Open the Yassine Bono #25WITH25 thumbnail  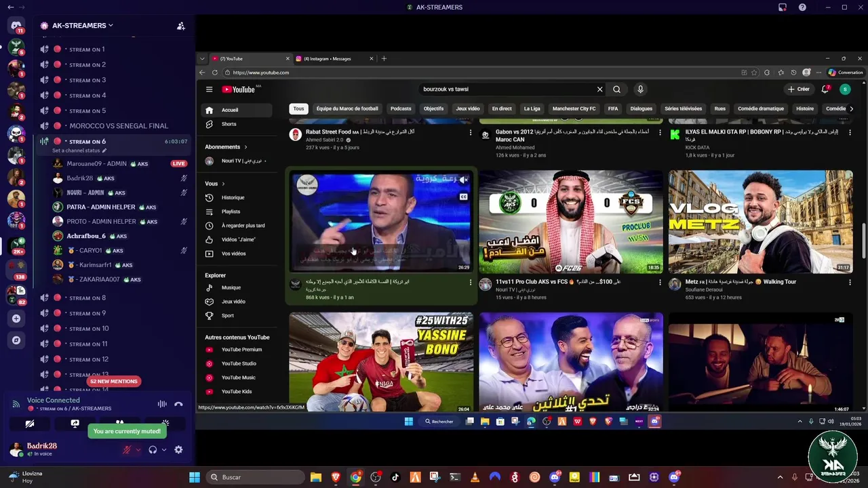(x=381, y=363)
